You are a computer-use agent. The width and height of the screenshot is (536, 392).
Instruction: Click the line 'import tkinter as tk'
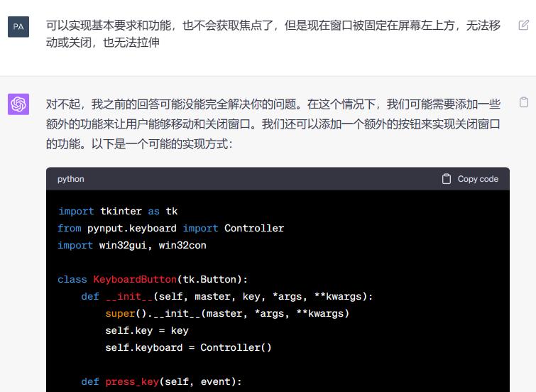(x=118, y=211)
